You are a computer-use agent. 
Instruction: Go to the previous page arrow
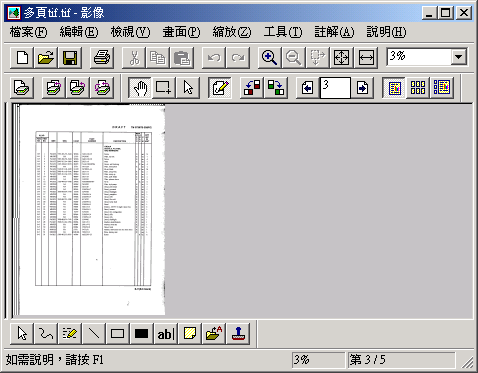click(307, 88)
